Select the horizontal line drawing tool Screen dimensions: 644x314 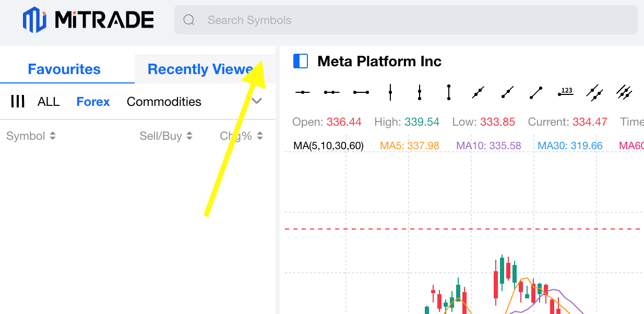[303, 92]
